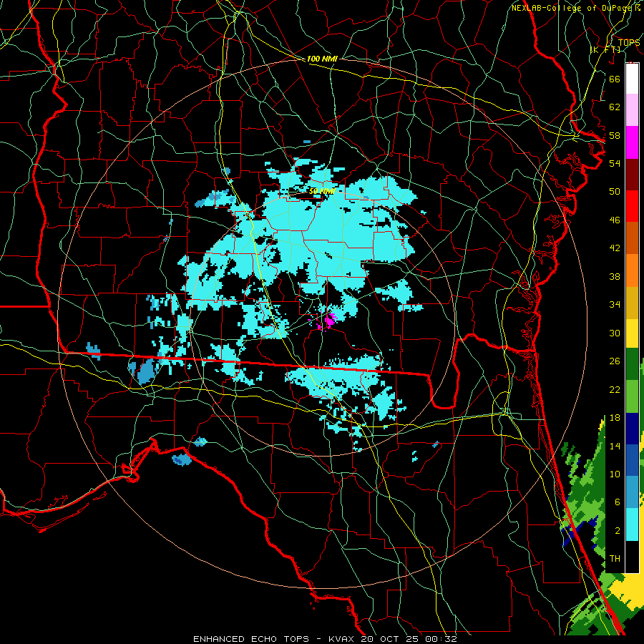This screenshot has height=644, width=644.
Task: Pick the cyan legend color band
Action: pos(632,525)
